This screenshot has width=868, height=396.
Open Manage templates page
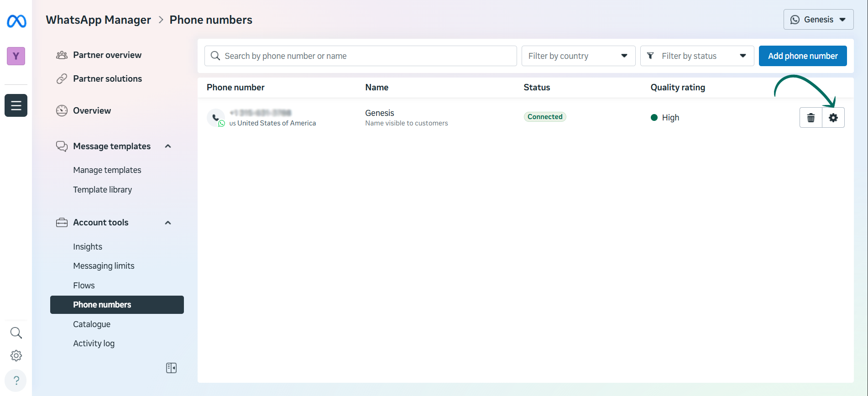coord(107,170)
